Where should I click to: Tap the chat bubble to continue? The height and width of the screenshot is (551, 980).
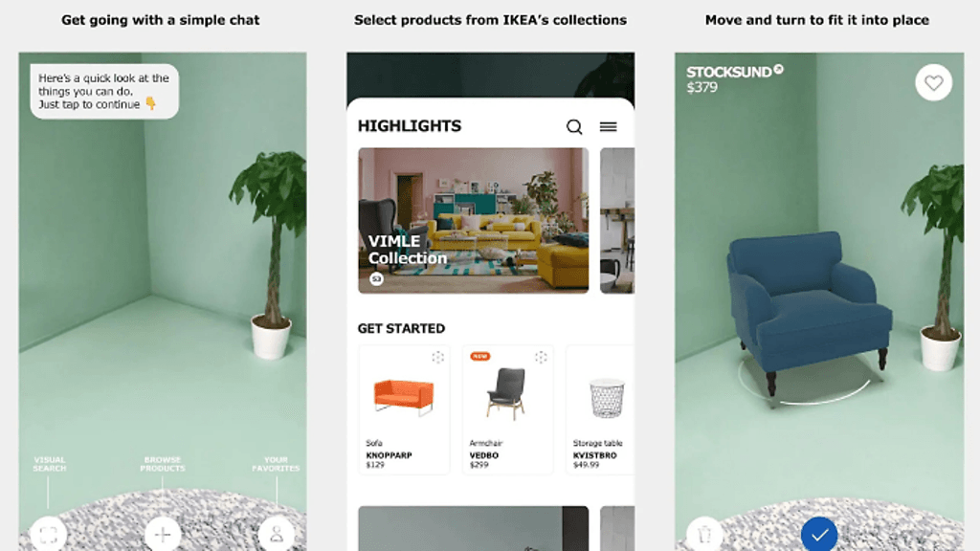point(104,91)
